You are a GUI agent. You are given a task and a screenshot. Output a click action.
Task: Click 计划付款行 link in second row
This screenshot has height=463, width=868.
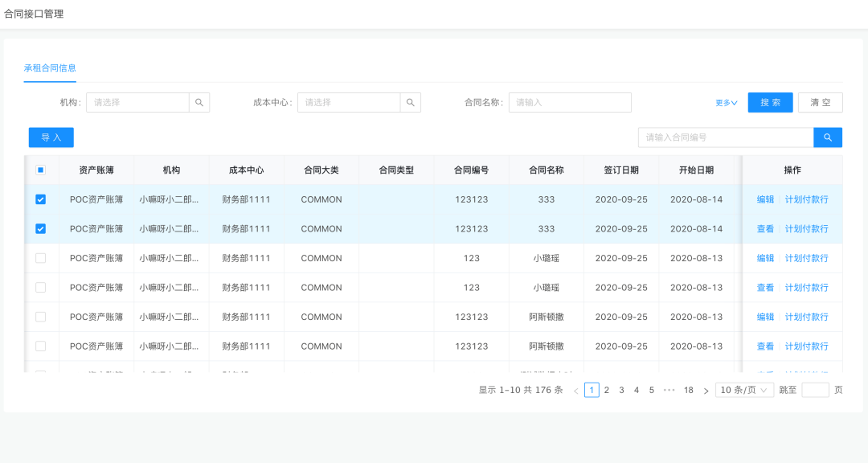[806, 229]
